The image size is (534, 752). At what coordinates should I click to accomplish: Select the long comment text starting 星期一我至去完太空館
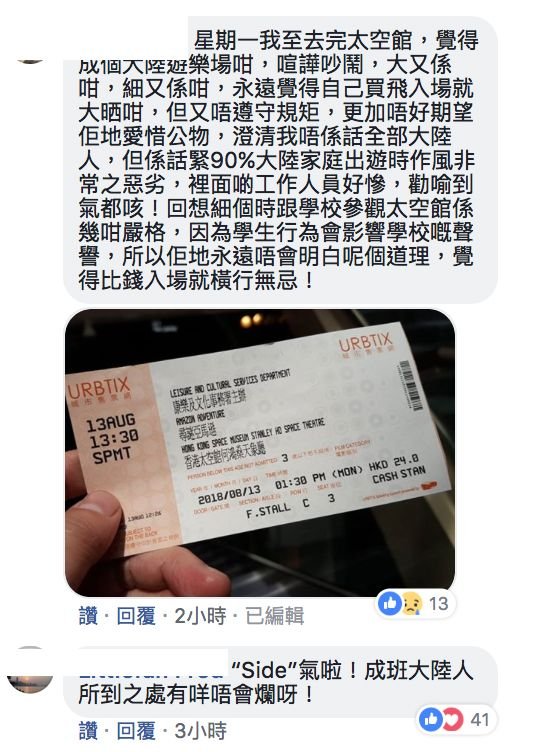277,160
